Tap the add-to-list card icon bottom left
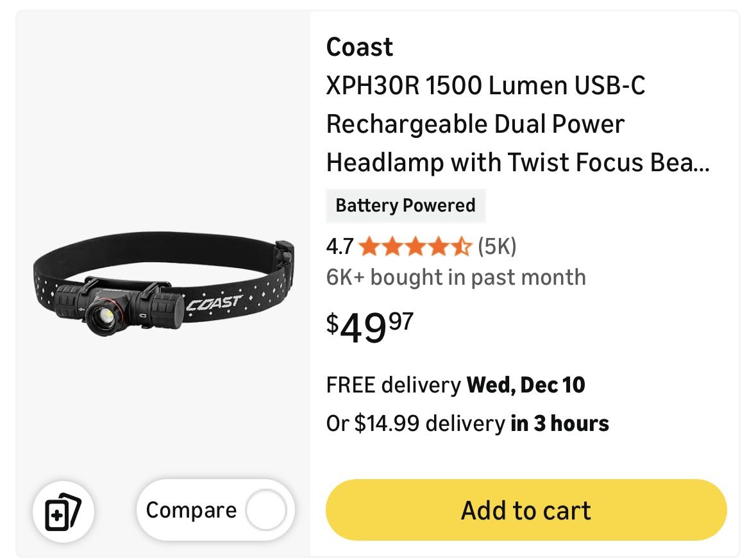The image size is (756, 558). [x=63, y=511]
